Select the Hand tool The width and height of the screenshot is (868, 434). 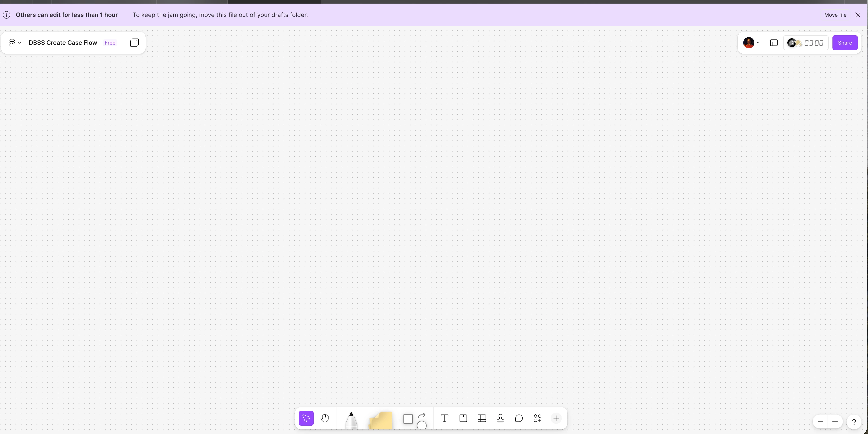[325, 418]
